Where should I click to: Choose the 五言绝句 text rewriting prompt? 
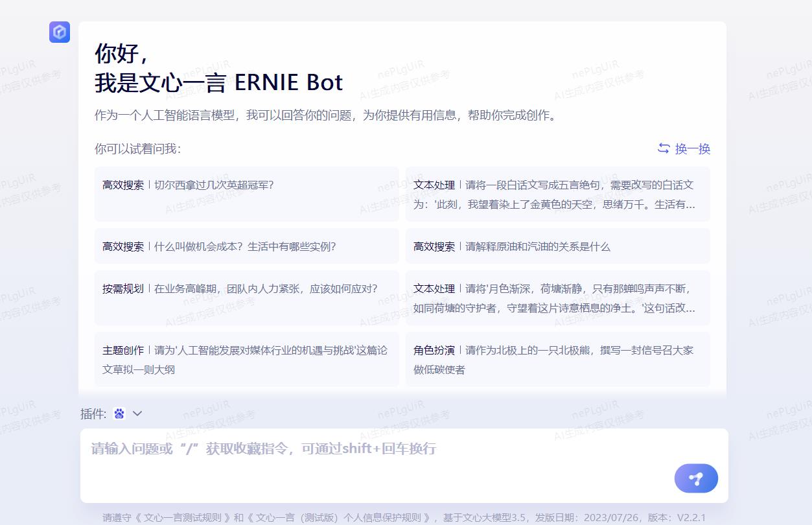coord(557,194)
